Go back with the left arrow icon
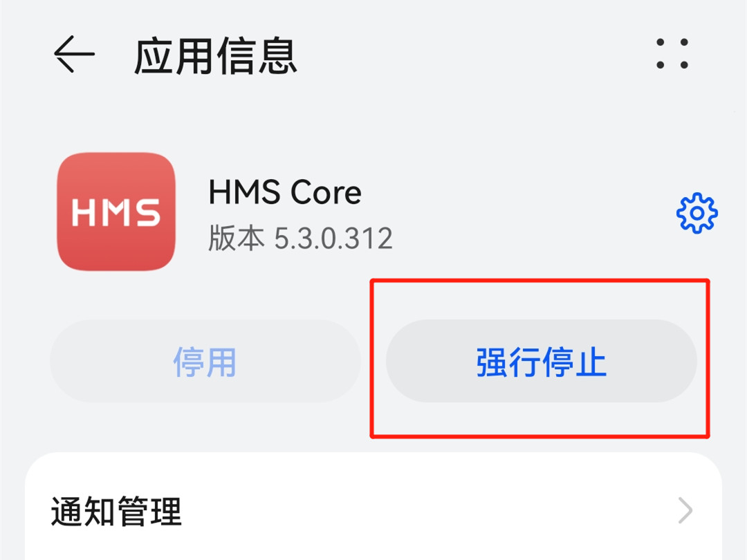The width and height of the screenshot is (747, 560). (74, 54)
